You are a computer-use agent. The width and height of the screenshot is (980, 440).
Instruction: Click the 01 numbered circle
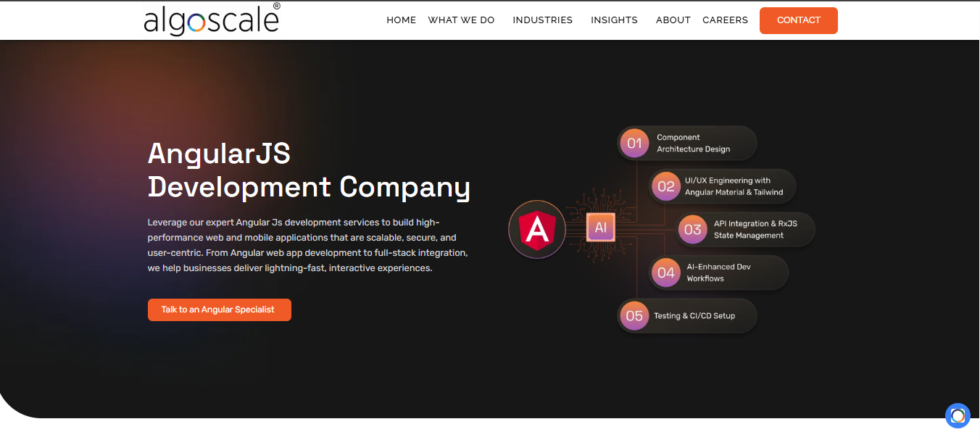tap(634, 143)
